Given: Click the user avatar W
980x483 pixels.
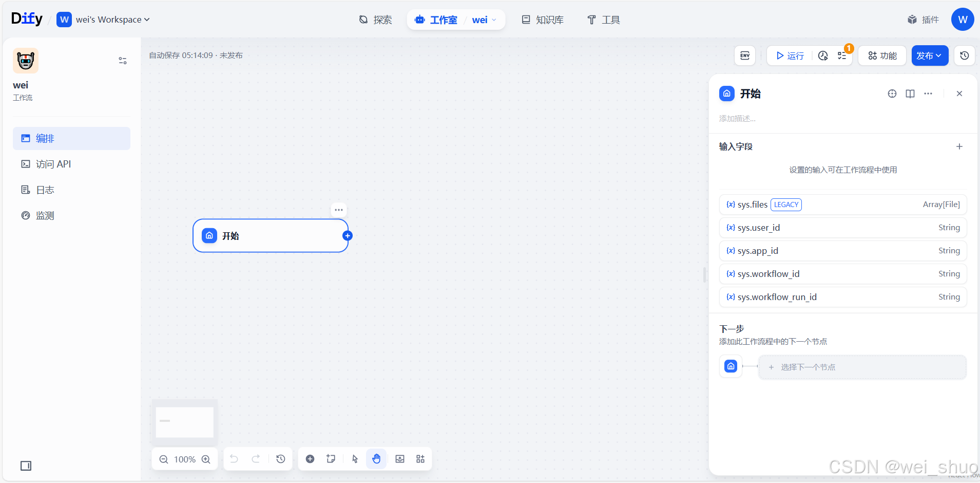Looking at the screenshot, I should [963, 20].
